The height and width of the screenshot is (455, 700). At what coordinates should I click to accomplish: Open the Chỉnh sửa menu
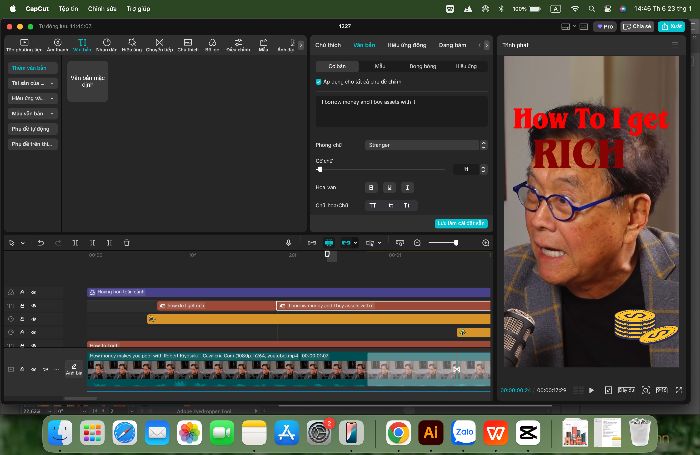(102, 8)
